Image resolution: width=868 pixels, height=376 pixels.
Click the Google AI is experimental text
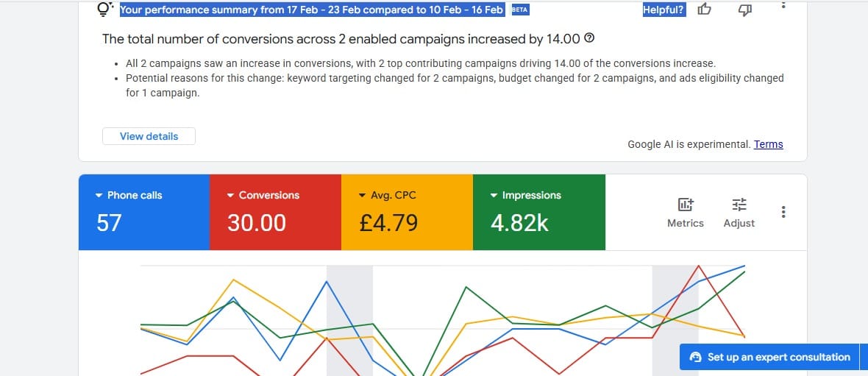coord(689,144)
